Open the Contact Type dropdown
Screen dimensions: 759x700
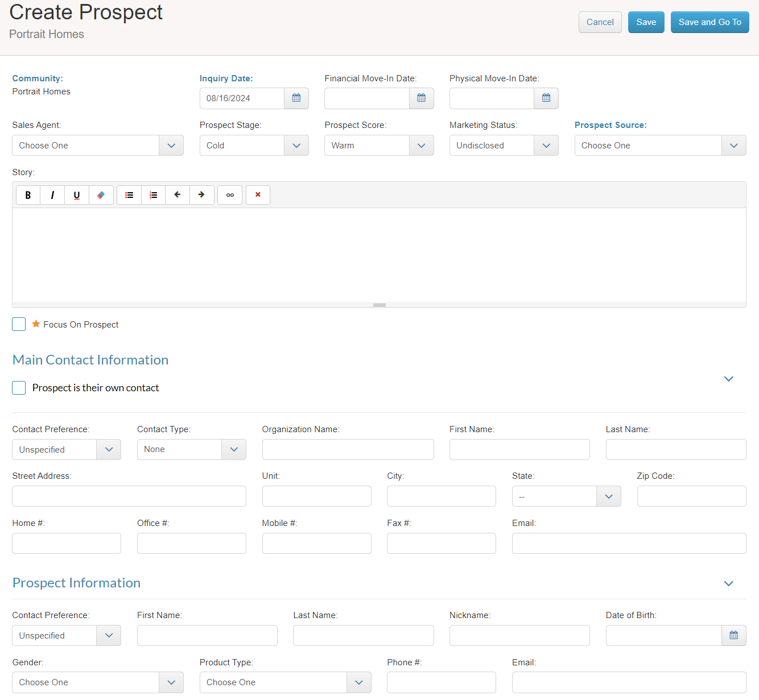tap(192, 450)
